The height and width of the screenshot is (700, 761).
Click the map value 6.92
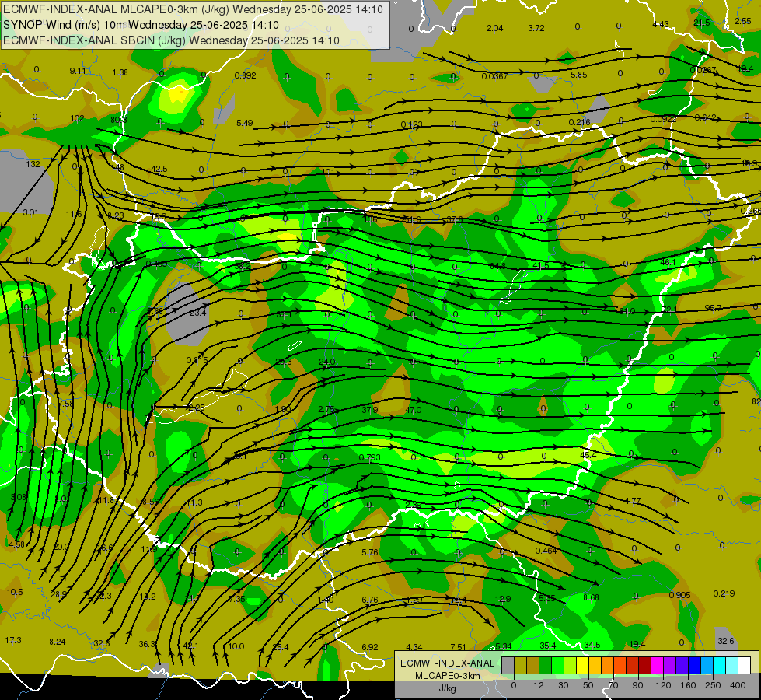[370, 647]
